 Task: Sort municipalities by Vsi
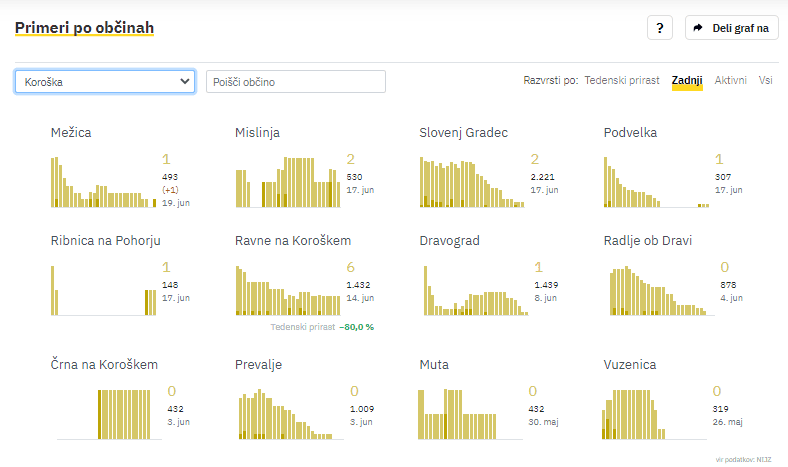pyautogui.click(x=765, y=80)
